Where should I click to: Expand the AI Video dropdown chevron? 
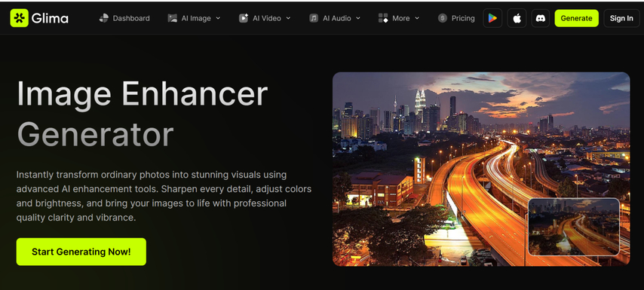pyautogui.click(x=288, y=18)
